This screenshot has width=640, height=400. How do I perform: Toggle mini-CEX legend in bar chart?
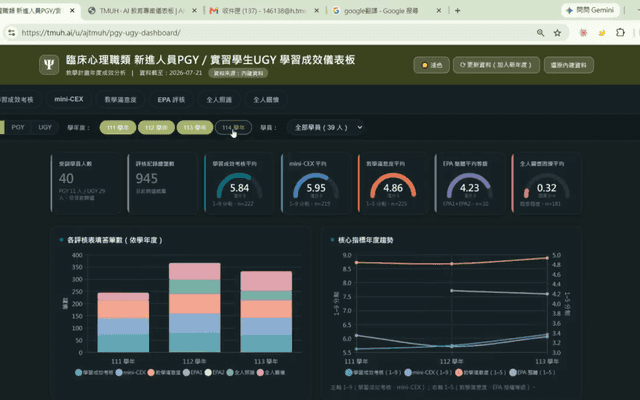click(x=131, y=373)
